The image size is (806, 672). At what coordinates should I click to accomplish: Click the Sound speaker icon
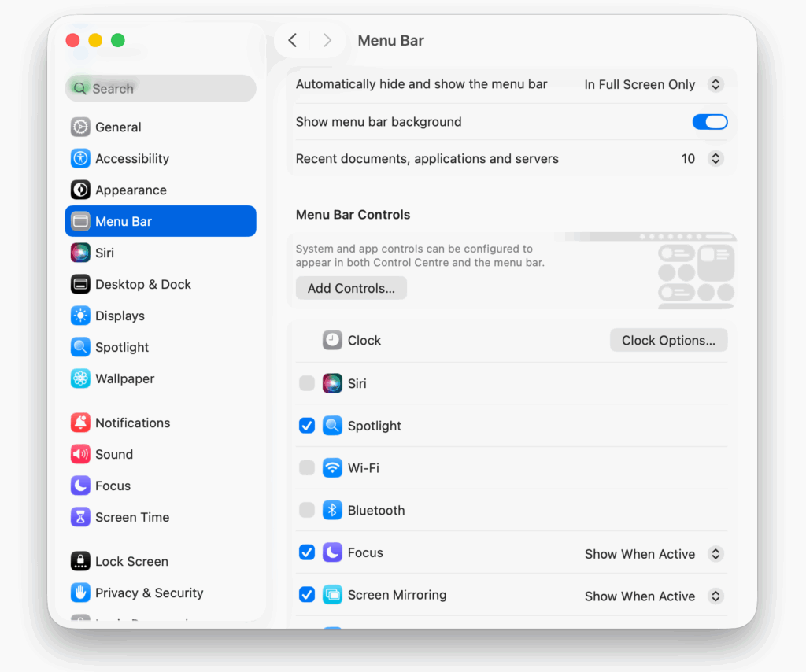coord(80,454)
